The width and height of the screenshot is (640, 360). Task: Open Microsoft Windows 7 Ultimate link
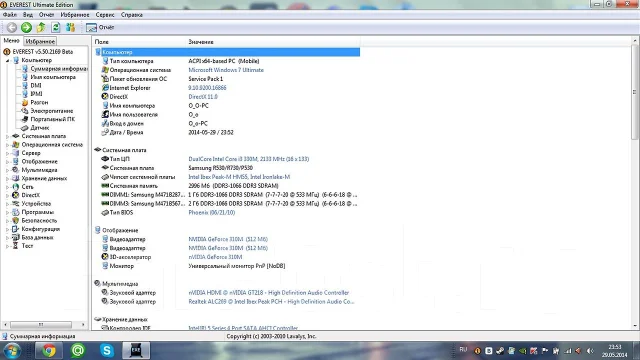point(226,70)
